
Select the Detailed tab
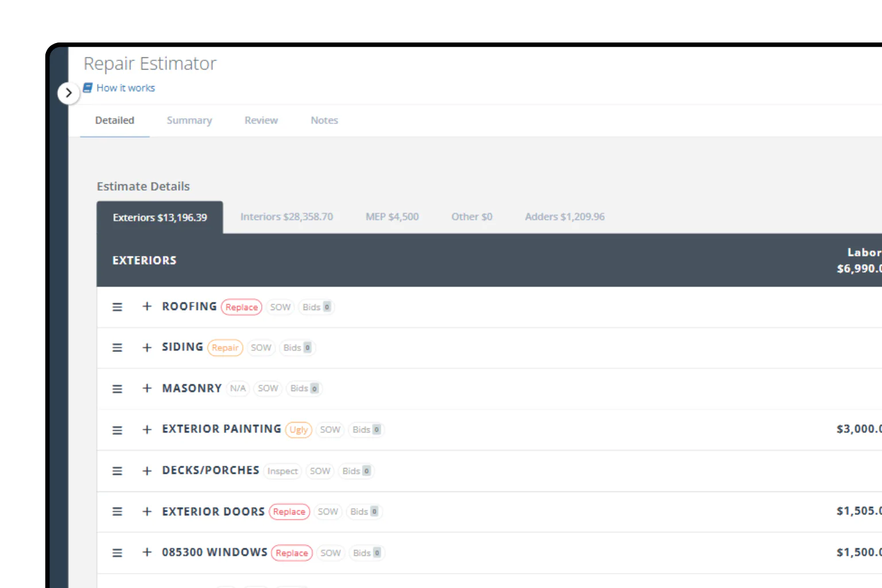click(x=115, y=121)
